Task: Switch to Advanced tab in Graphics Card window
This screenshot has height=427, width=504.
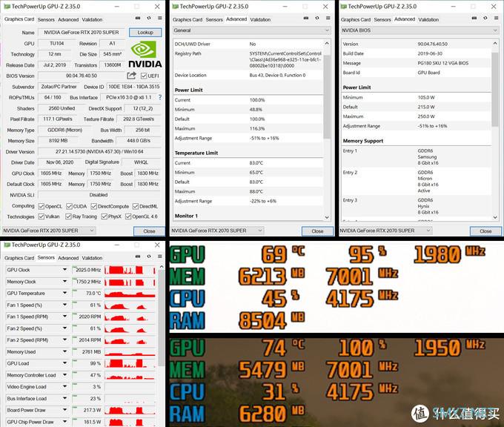Action: click(x=68, y=19)
